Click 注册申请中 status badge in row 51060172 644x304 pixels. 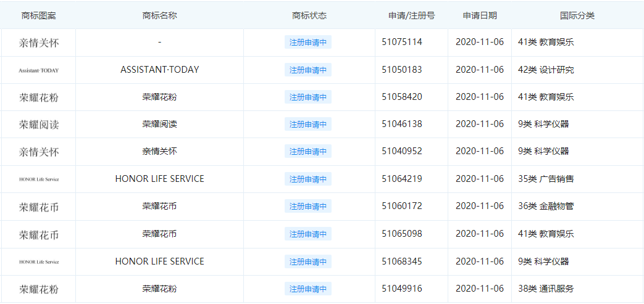pyautogui.click(x=308, y=207)
